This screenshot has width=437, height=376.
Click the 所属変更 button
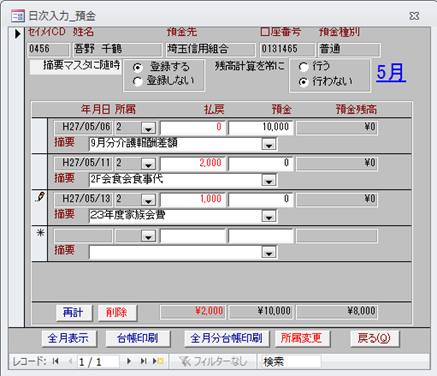[302, 339]
